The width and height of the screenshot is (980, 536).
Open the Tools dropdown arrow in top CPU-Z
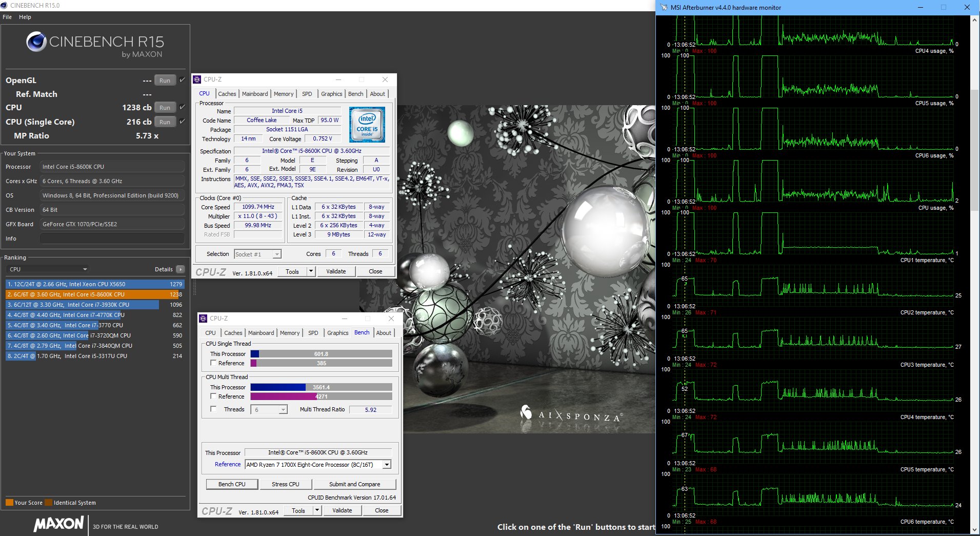click(x=311, y=271)
